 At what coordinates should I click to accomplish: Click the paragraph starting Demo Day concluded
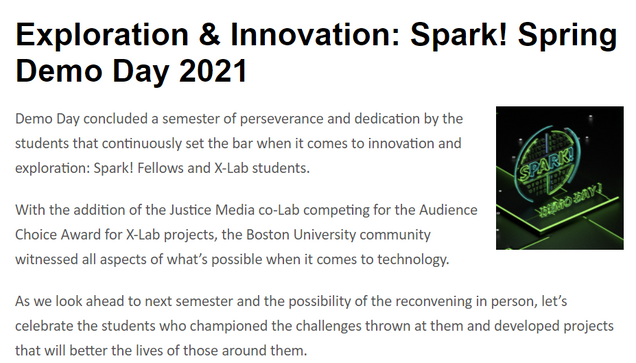[x=239, y=143]
